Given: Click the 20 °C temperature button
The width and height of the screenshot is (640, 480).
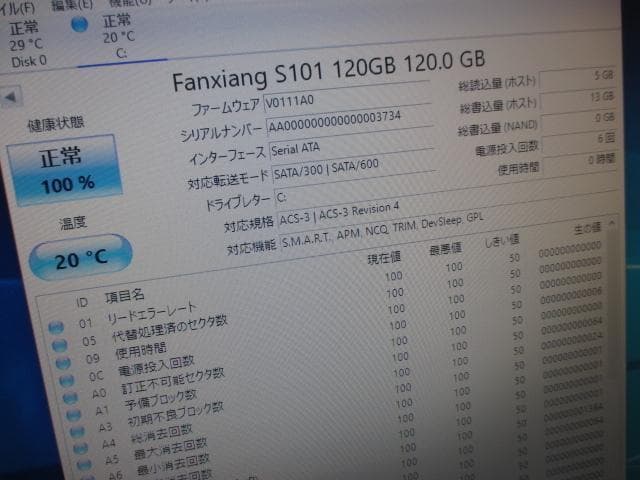Looking at the screenshot, I should (80, 259).
